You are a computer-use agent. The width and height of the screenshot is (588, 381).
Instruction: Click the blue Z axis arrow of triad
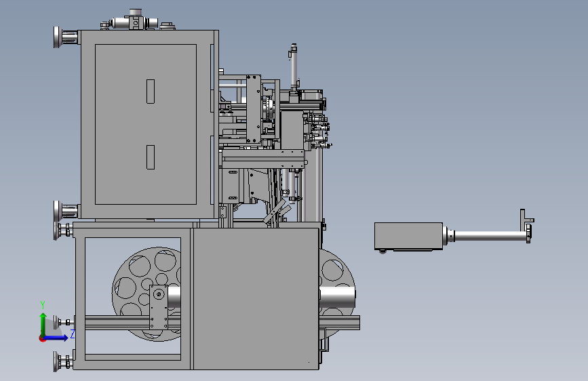[x=56, y=338]
